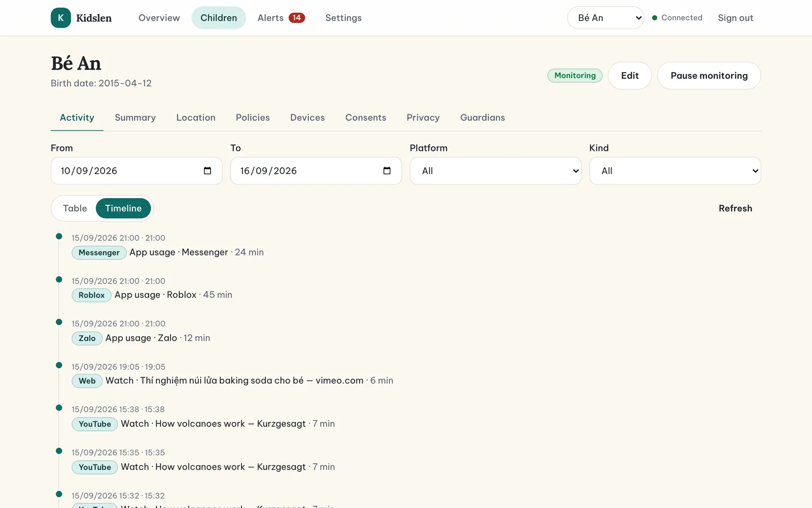This screenshot has height=508, width=812.
Task: Click the From date field
Action: pos(137,171)
